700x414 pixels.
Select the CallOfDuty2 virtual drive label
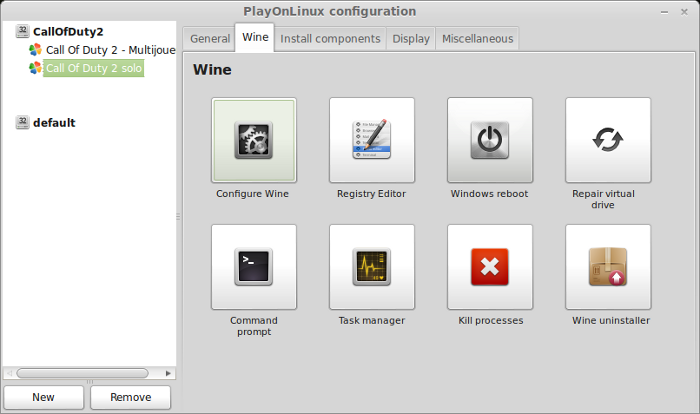coord(68,32)
